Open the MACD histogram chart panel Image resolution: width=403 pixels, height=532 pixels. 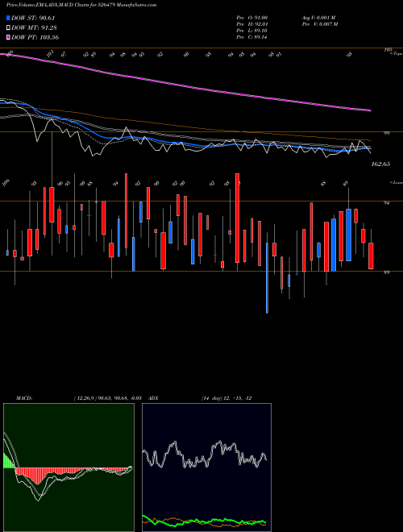69,468
